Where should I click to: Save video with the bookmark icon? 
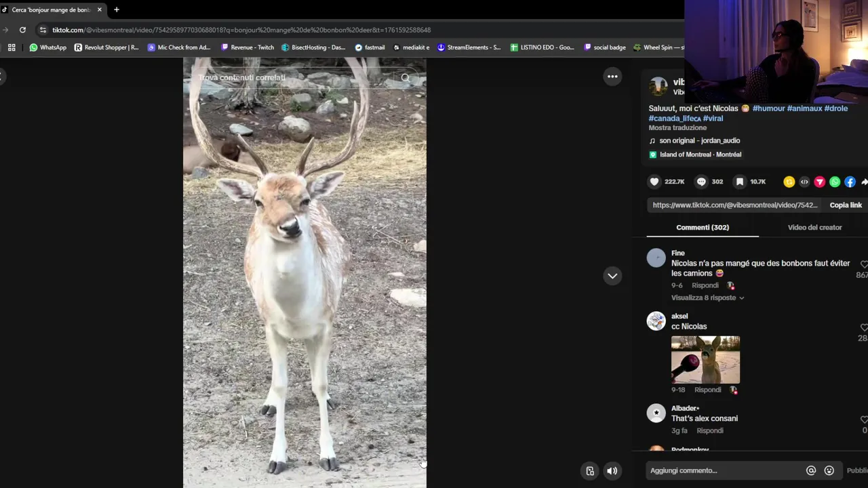coord(740,182)
